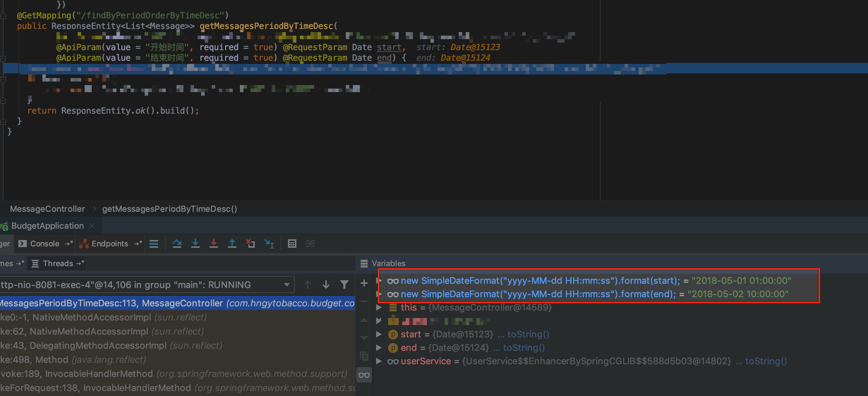The image size is (868, 396).
Task: Expand the blurred variable row
Action: (379, 321)
